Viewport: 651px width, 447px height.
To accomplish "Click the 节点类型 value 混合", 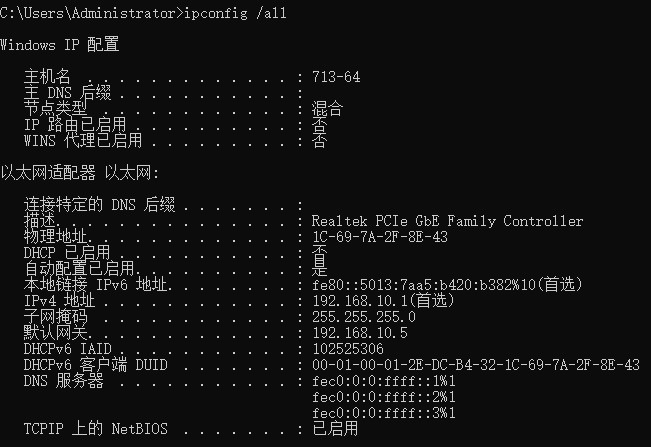I will click(328, 108).
